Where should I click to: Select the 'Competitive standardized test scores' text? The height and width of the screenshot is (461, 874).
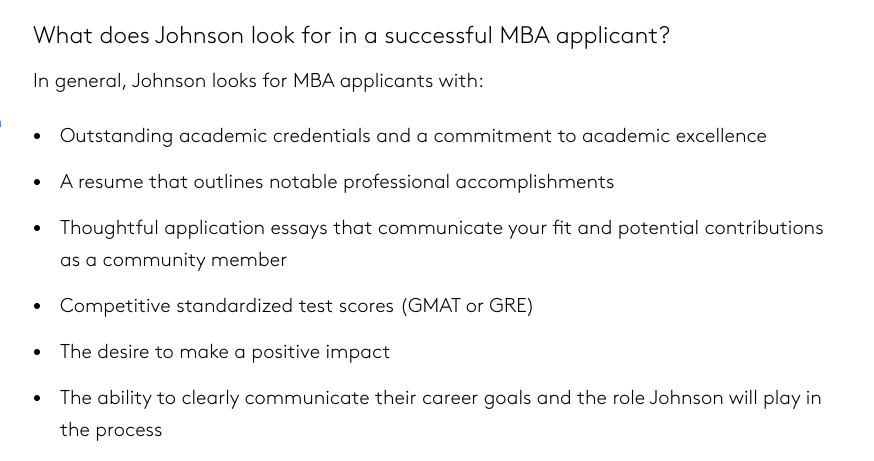[226, 306]
